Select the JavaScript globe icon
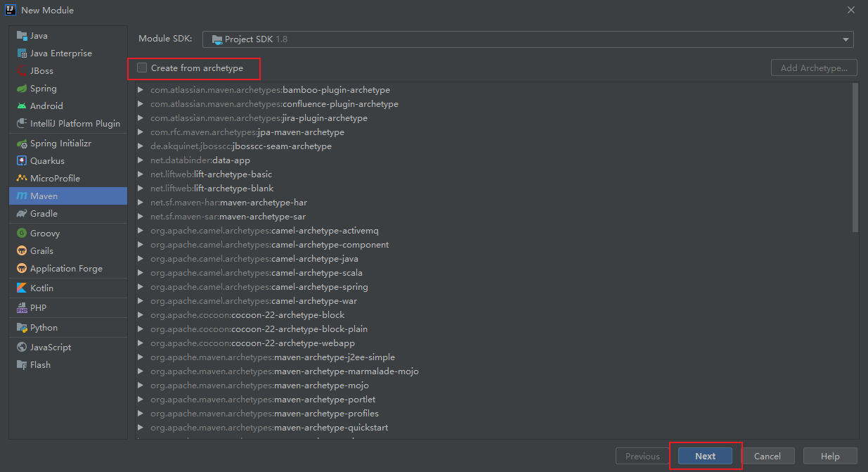 (22, 347)
